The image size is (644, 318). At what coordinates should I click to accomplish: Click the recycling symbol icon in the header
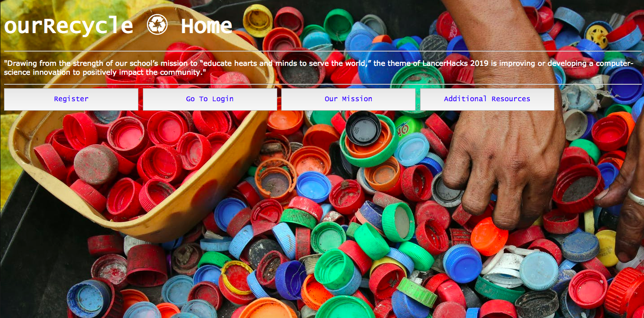point(157,25)
